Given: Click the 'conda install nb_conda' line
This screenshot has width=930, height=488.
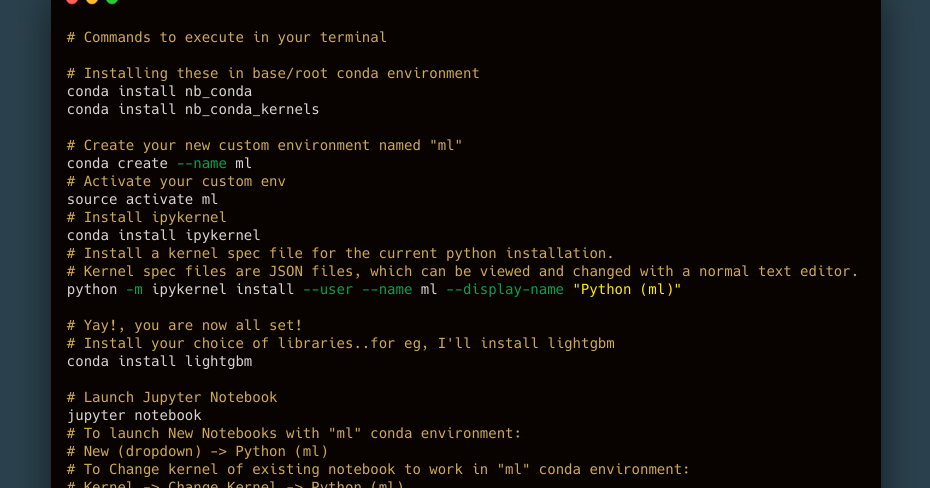Looking at the screenshot, I should click(160, 91).
